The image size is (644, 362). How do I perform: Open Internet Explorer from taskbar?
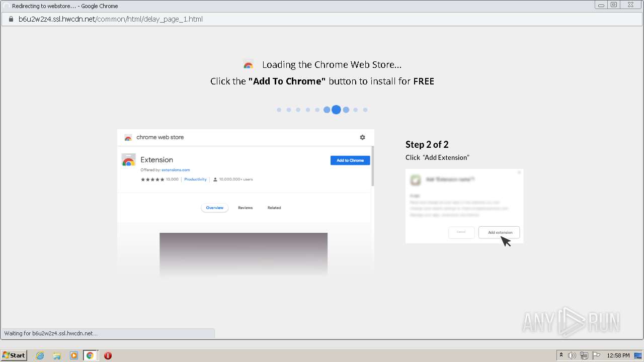(x=40, y=355)
